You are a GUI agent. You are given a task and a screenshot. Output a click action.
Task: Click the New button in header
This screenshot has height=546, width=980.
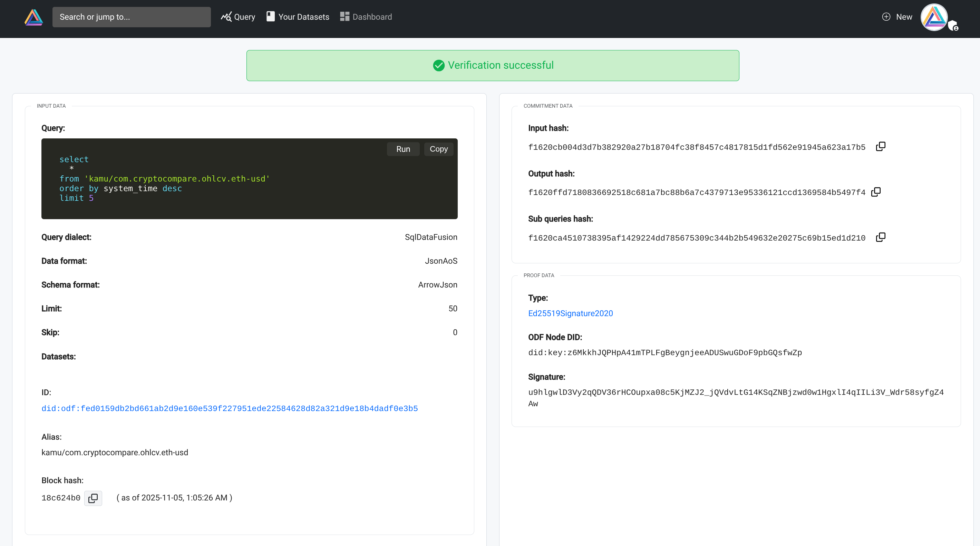[x=903, y=17]
